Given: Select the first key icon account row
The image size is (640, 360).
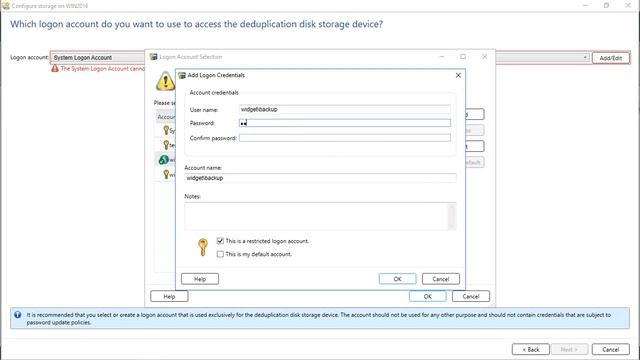Looking at the screenshot, I should click(x=166, y=130).
